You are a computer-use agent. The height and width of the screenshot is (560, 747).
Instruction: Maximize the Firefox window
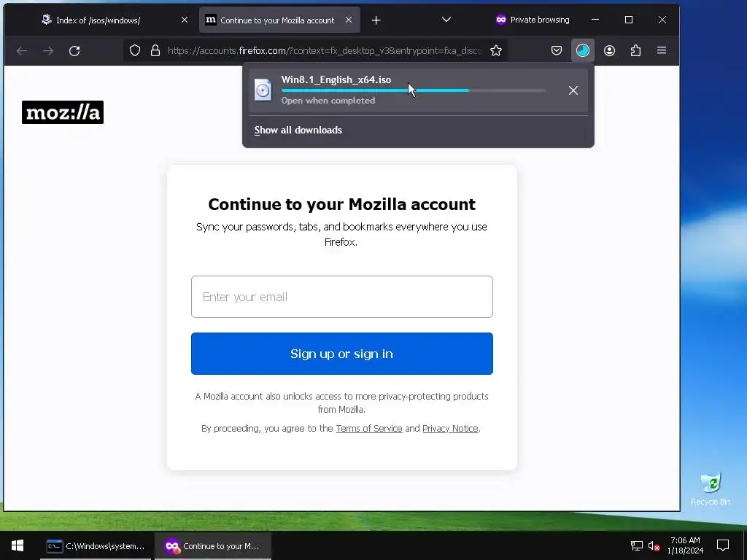pyautogui.click(x=629, y=20)
